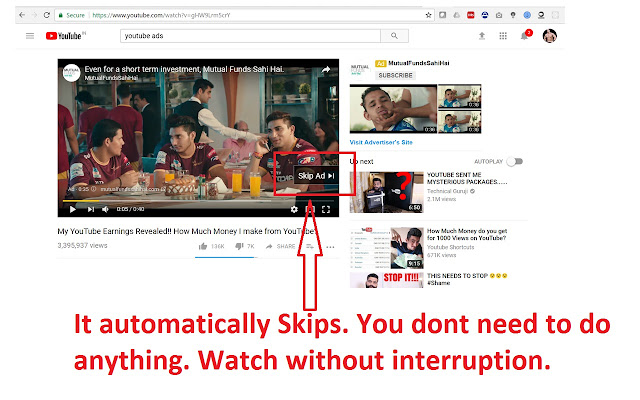Dislike the video with thumbs down

pyautogui.click(x=237, y=245)
